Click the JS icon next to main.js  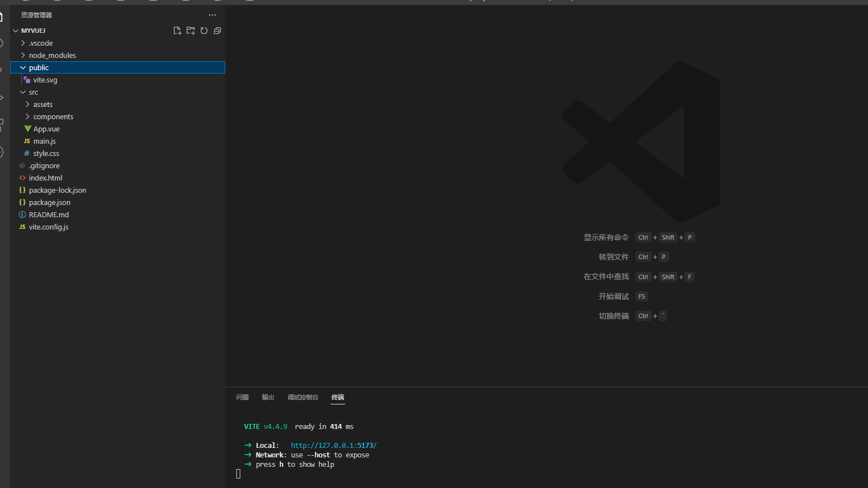[27, 141]
